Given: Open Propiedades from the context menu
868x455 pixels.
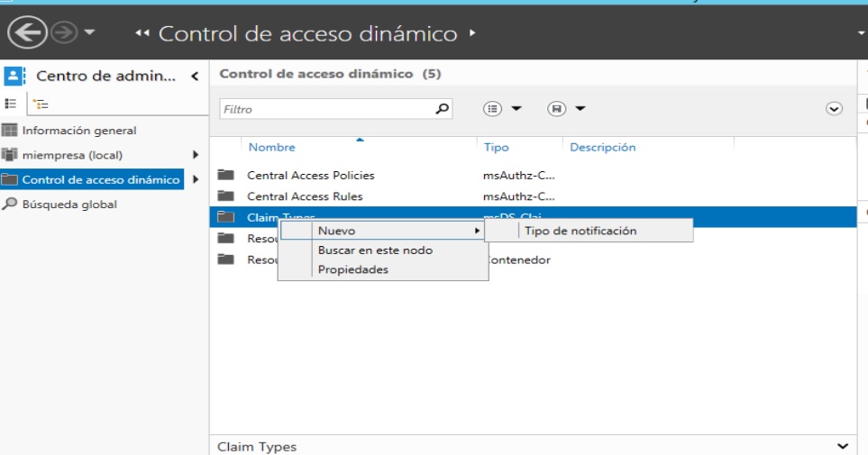Looking at the screenshot, I should pyautogui.click(x=352, y=269).
